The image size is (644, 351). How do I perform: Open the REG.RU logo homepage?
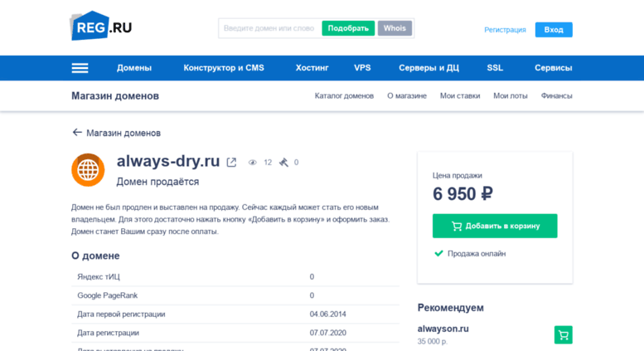click(x=101, y=26)
